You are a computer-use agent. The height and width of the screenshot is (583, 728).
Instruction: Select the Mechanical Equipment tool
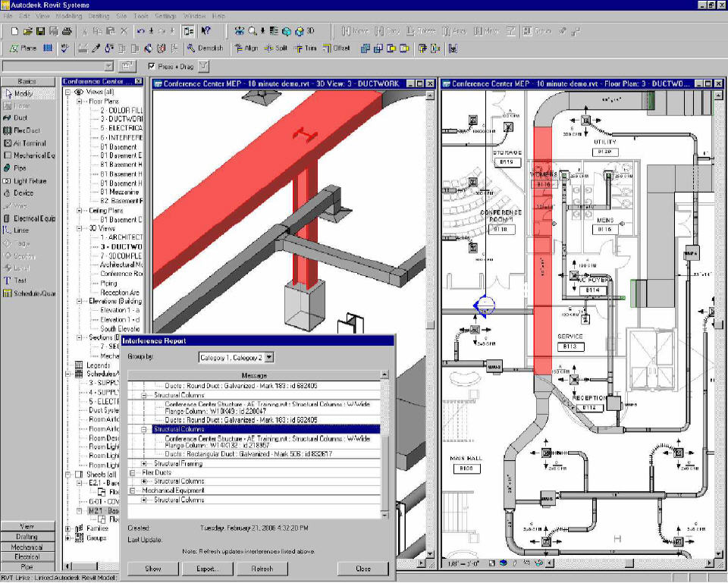28,155
